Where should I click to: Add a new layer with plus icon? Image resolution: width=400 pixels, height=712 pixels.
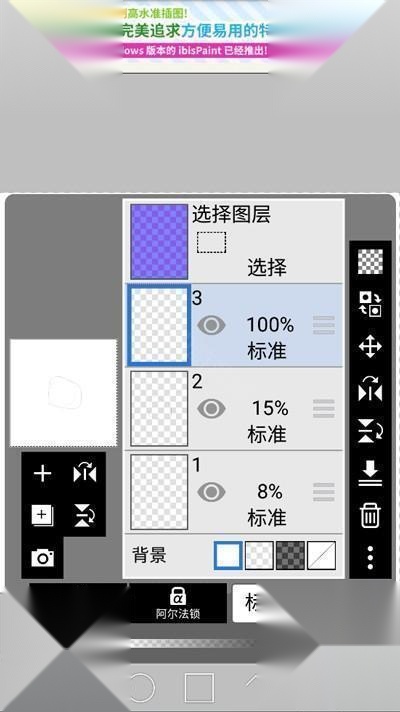42,474
